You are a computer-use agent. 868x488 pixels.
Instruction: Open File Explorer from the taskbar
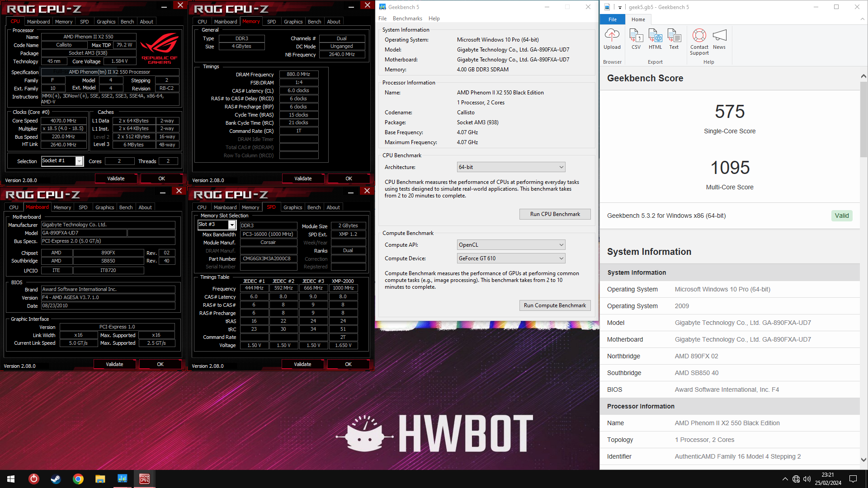pos(100,479)
